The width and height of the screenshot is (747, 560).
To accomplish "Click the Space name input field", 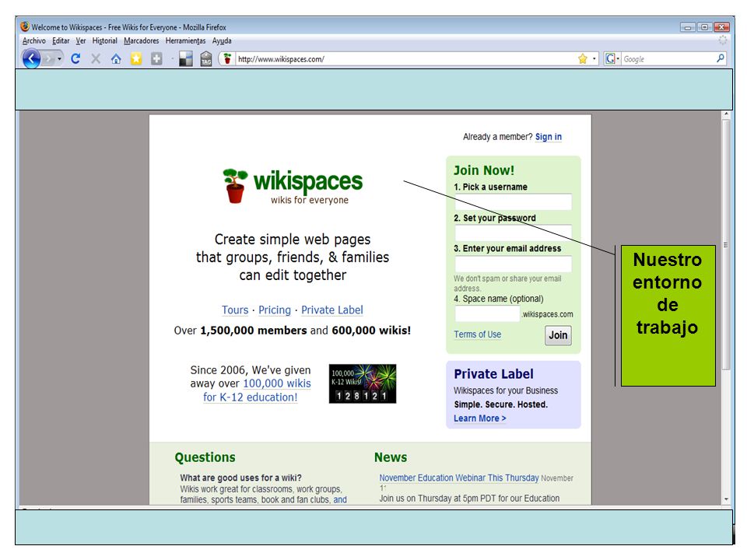I will [487, 313].
